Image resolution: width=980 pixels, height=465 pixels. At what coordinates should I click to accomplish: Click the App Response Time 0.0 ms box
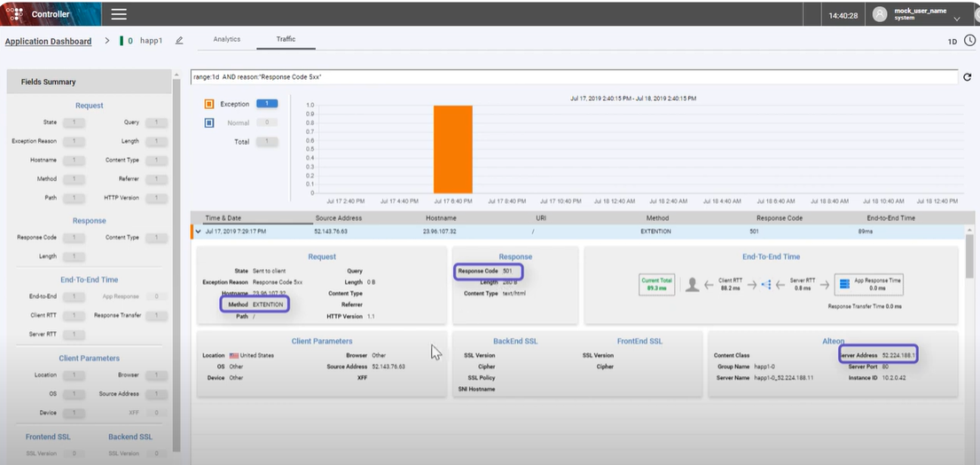[869, 284]
